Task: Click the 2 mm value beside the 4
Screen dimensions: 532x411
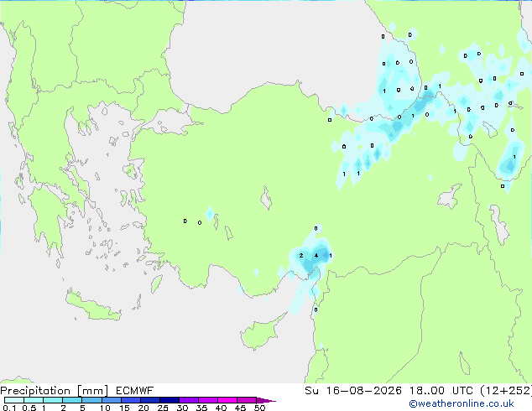Action: click(301, 255)
